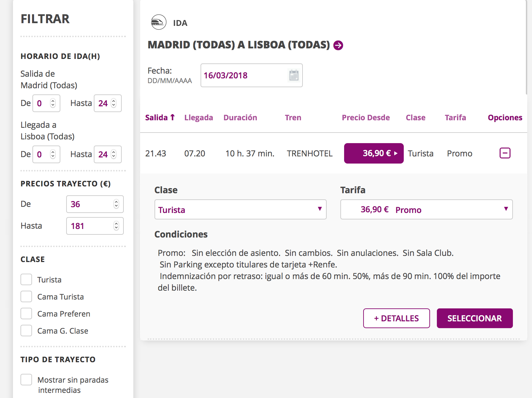The width and height of the screenshot is (532, 398).
Task: Open the Clase dropdown showing Turista
Action: (x=240, y=210)
